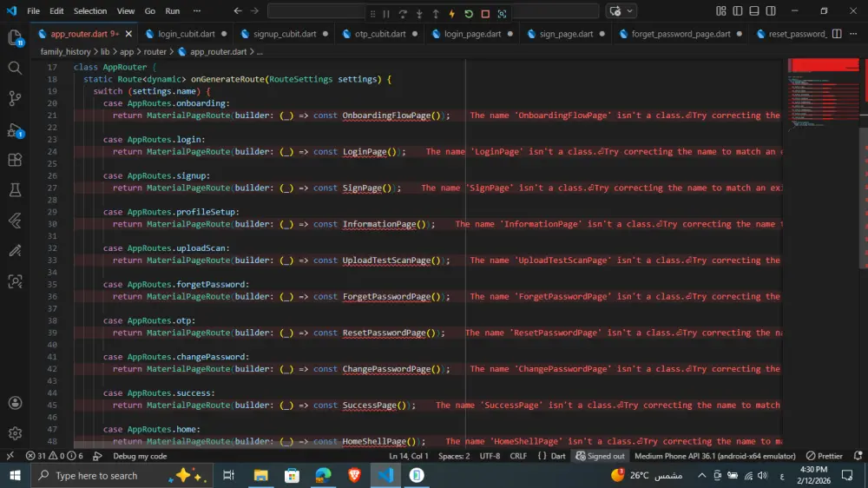
Task: Select Medium Phone API 36.1 device
Action: click(x=714, y=456)
